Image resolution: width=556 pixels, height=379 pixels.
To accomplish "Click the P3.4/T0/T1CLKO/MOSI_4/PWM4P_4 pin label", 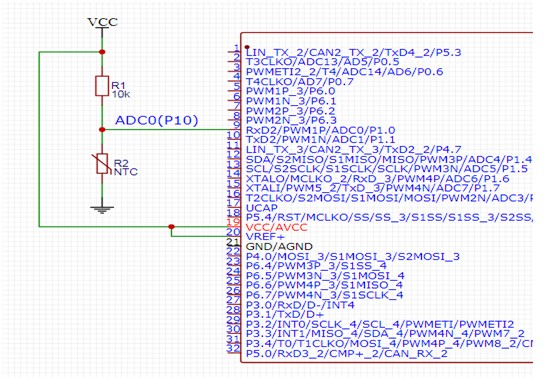I will tap(389, 344).
